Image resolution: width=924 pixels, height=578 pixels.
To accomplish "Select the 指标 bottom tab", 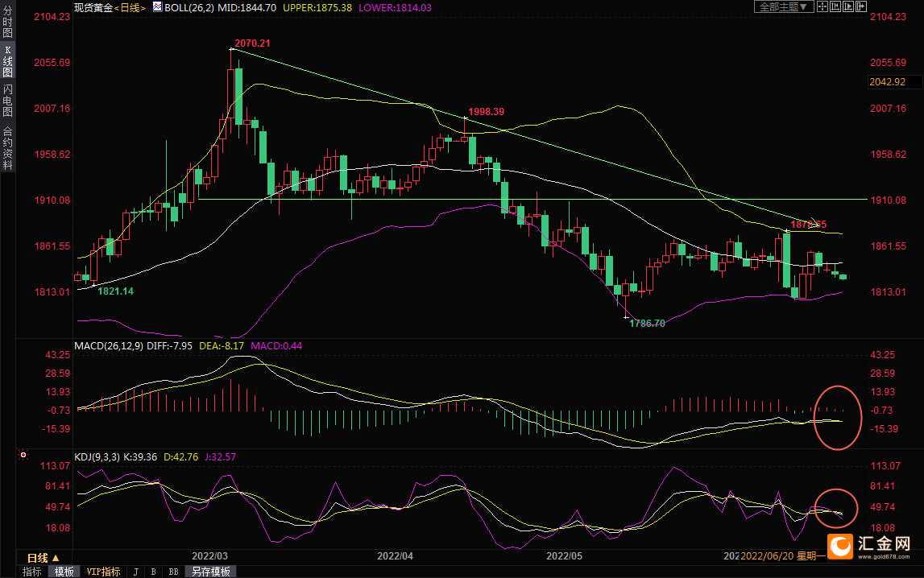I will [32, 572].
